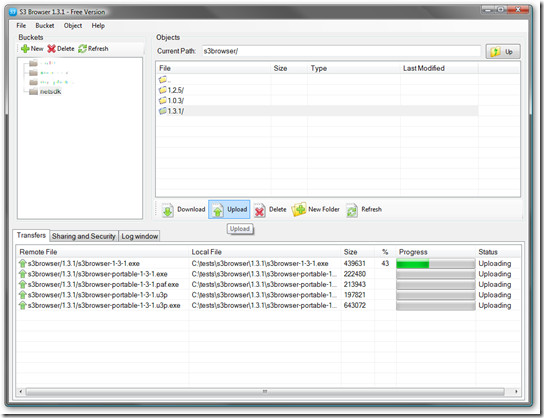This screenshot has height=418, width=544.
Task: Click folder icon of netsdk bucket
Action: tap(33, 92)
